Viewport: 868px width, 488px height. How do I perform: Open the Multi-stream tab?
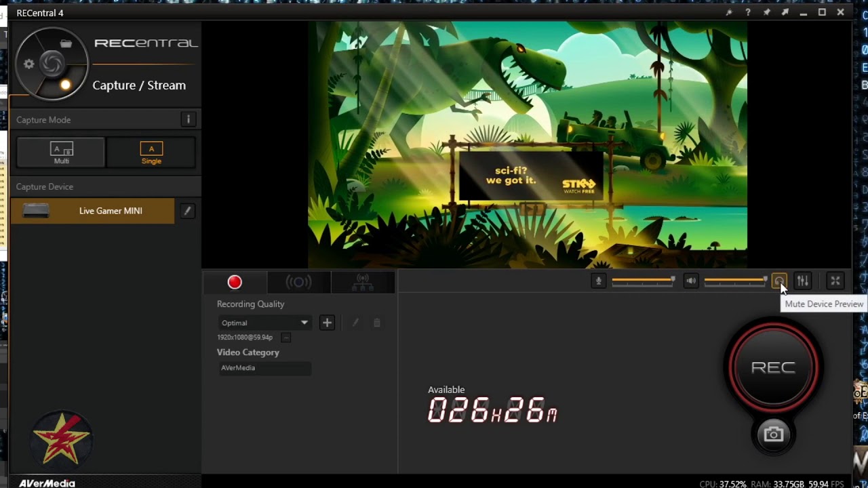(x=363, y=282)
